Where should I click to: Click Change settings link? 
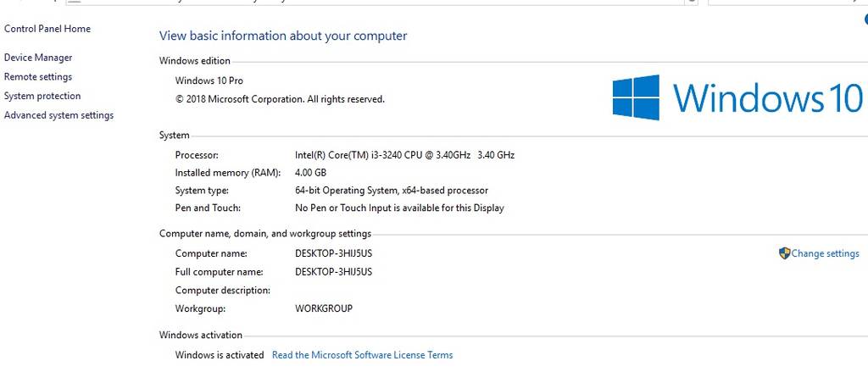(826, 253)
